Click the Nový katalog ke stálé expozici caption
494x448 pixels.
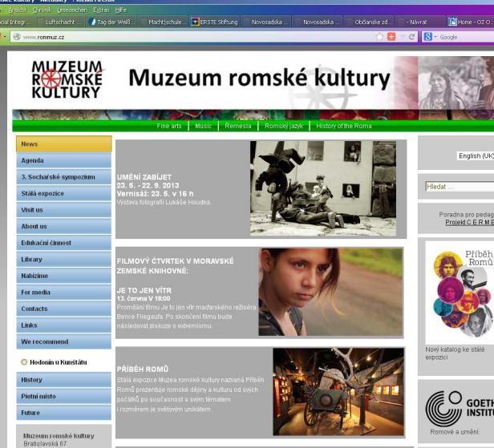click(455, 353)
